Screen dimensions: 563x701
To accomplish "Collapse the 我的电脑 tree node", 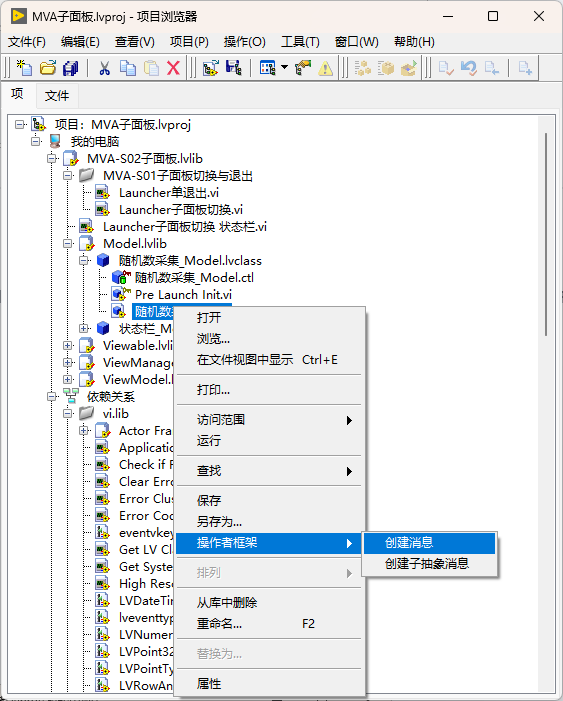I will (36, 141).
